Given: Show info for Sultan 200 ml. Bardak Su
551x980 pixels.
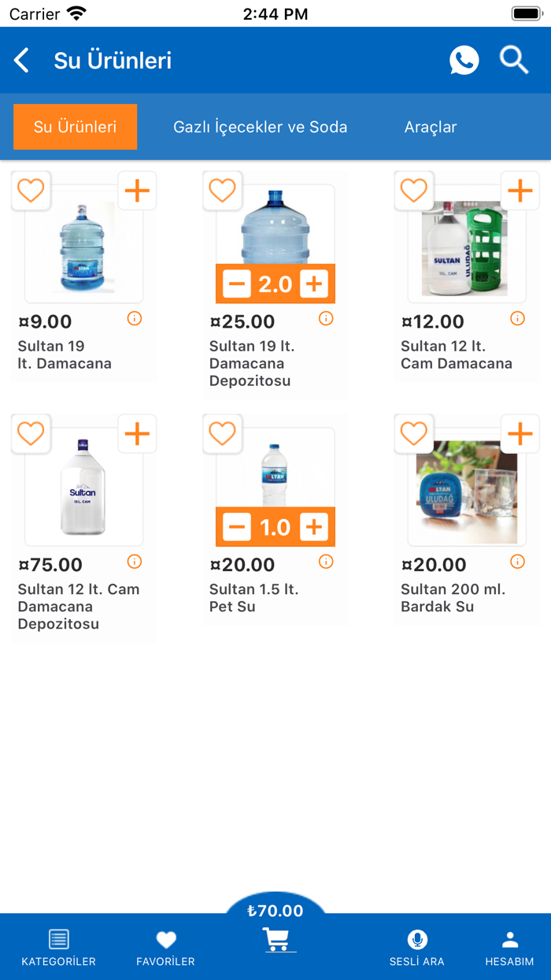Looking at the screenshot, I should point(517,562).
